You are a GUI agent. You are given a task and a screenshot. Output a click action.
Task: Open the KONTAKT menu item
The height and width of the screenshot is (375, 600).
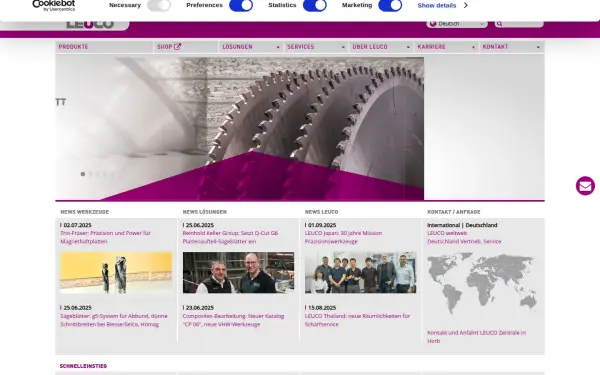tap(495, 47)
